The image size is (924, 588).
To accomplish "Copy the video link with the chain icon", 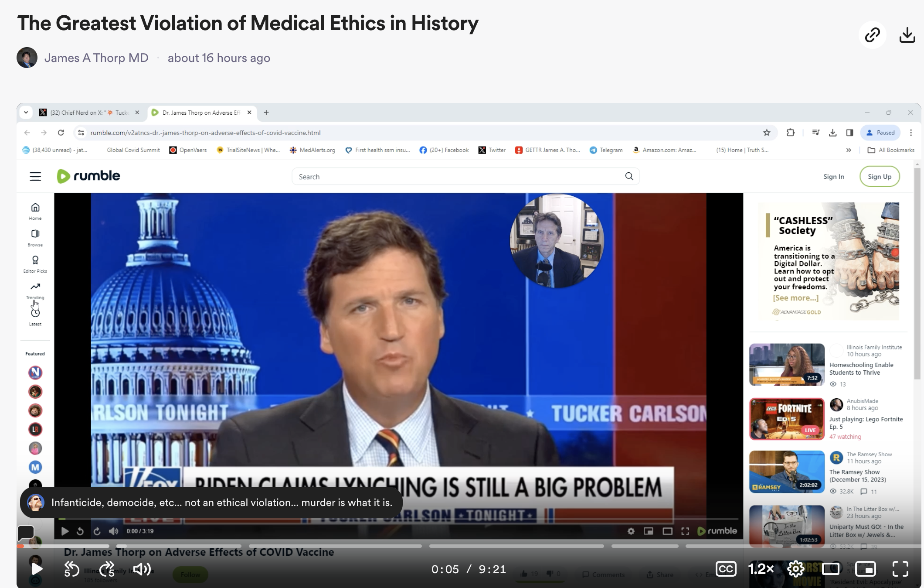I will click(872, 34).
